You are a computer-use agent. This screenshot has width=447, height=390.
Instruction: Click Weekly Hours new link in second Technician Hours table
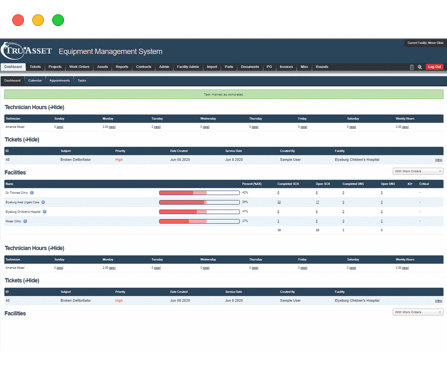click(405, 268)
